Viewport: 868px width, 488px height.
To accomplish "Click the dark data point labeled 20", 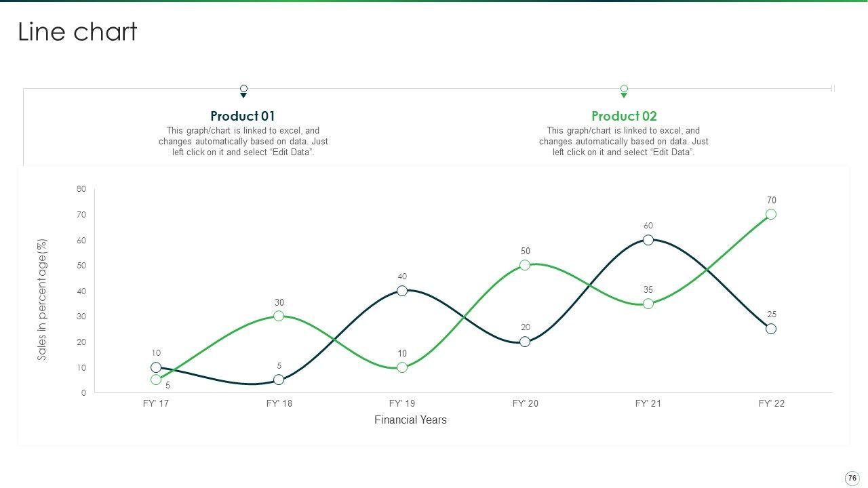I will [525, 342].
